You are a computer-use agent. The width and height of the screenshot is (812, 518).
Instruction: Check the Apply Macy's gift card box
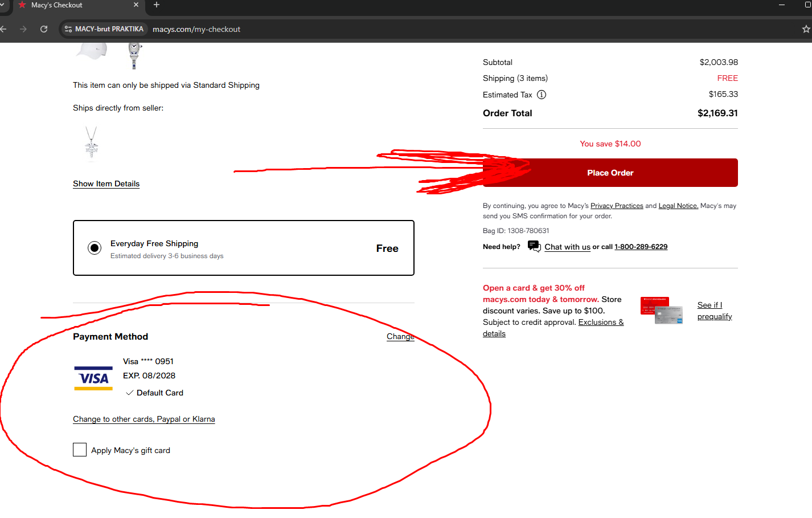80,450
